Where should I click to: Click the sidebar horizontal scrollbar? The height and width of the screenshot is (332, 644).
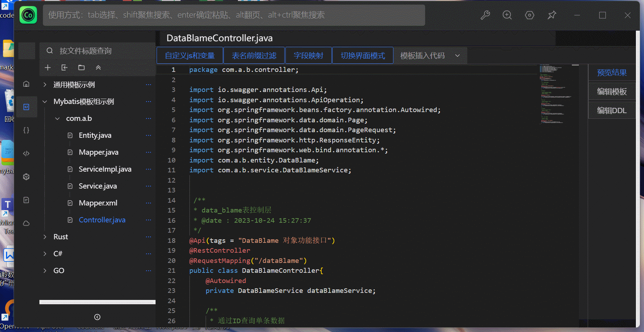pos(97,302)
